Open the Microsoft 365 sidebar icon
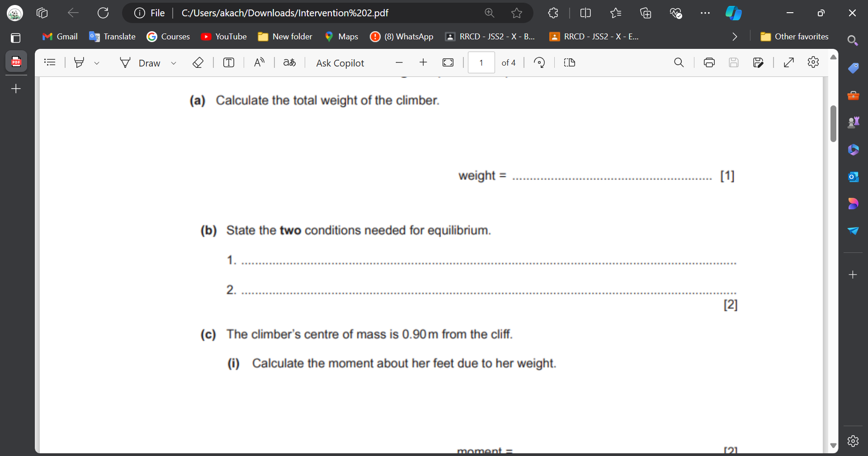Viewport: 868px width, 456px height. [853, 150]
